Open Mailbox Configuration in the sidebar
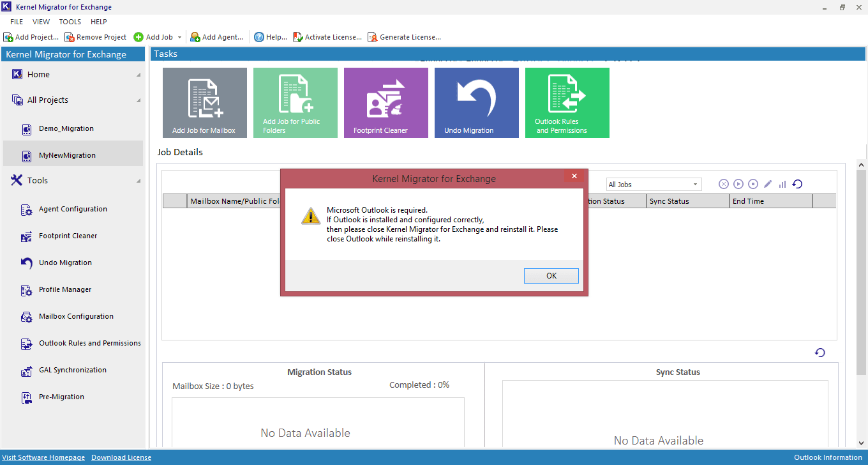The height and width of the screenshot is (465, 868). pyautogui.click(x=76, y=316)
